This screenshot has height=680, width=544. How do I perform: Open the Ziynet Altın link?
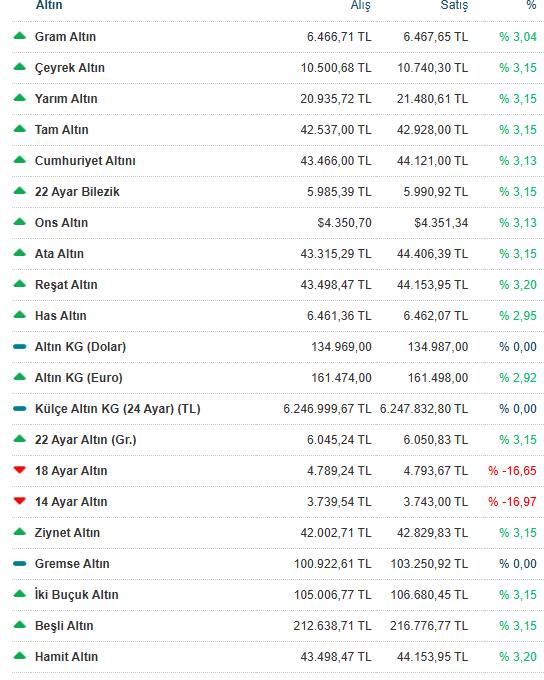tap(67, 533)
